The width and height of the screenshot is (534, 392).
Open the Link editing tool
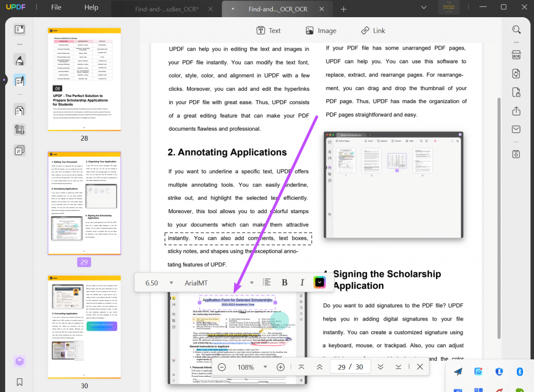tap(373, 30)
